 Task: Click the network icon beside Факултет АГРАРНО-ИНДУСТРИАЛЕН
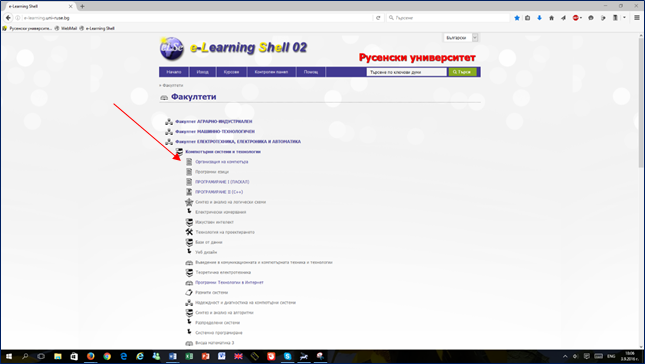click(169, 122)
